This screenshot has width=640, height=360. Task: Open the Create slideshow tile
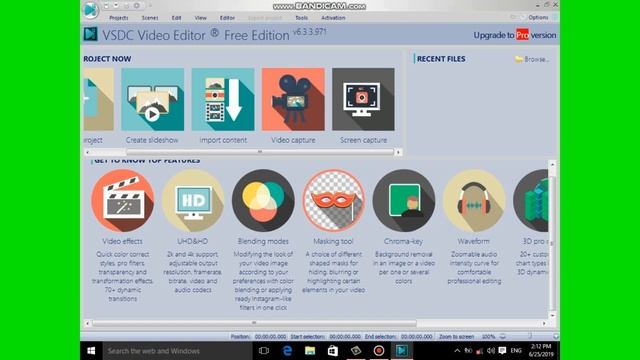pyautogui.click(x=153, y=99)
